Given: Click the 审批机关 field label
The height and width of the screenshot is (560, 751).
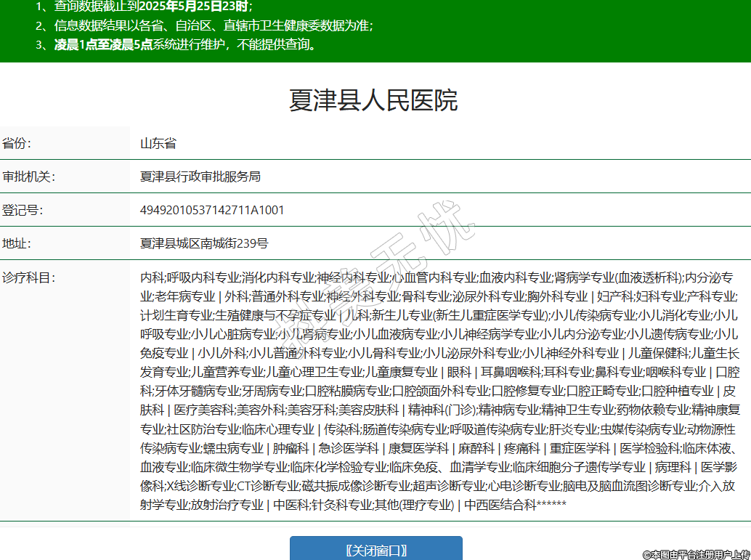Looking at the screenshot, I should (28, 176).
